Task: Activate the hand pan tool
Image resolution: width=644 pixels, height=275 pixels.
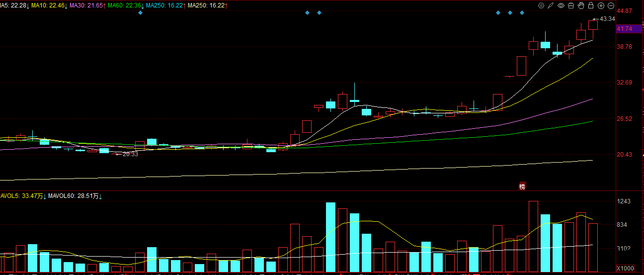Action: click(580, 5)
